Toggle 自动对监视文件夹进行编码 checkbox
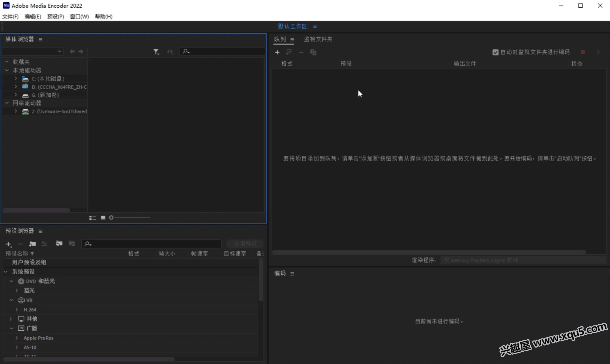This screenshot has height=364, width=610. pos(495,52)
